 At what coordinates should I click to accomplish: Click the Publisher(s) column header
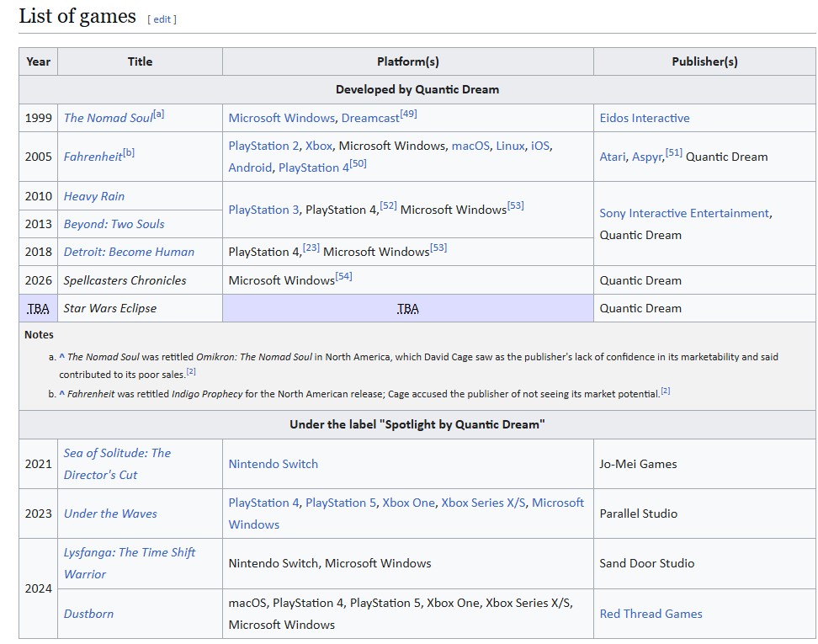[704, 61]
